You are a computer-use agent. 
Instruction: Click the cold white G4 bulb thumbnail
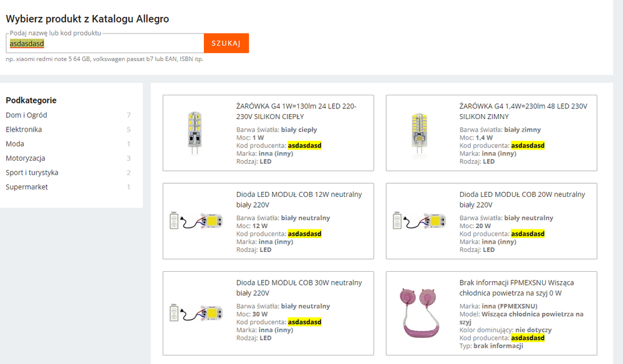point(418,133)
